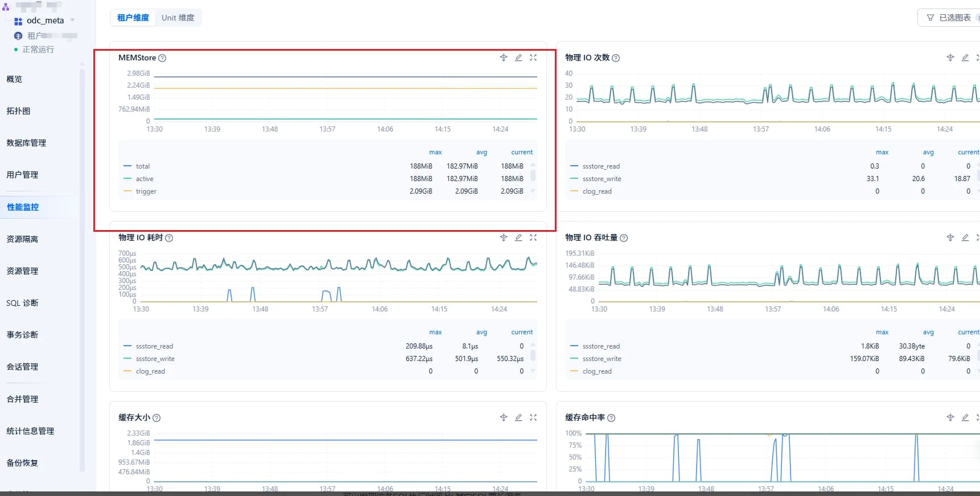Click help icon next to MEMStore title

162,58
